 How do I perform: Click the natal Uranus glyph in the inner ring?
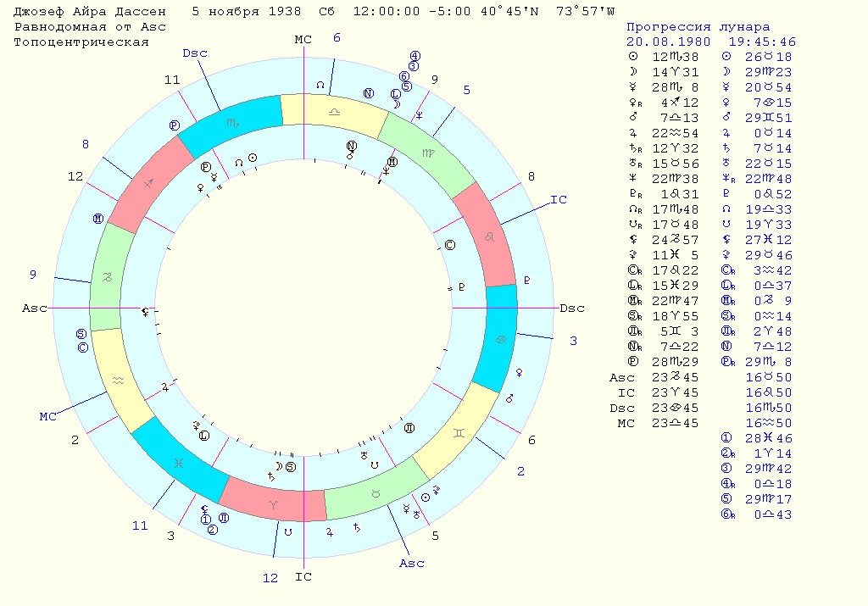[364, 455]
